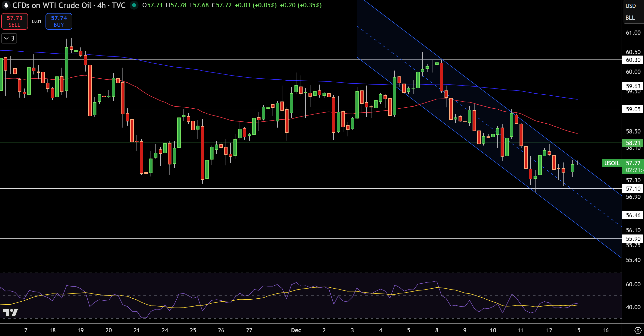Click the chart title CFDs on WTI Crude Oil
Screen dimensions: 644x336
(52, 5)
